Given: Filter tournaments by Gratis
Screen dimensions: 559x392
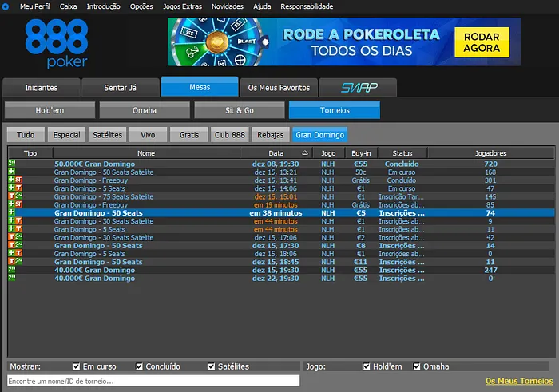Looking at the screenshot, I should tap(189, 135).
